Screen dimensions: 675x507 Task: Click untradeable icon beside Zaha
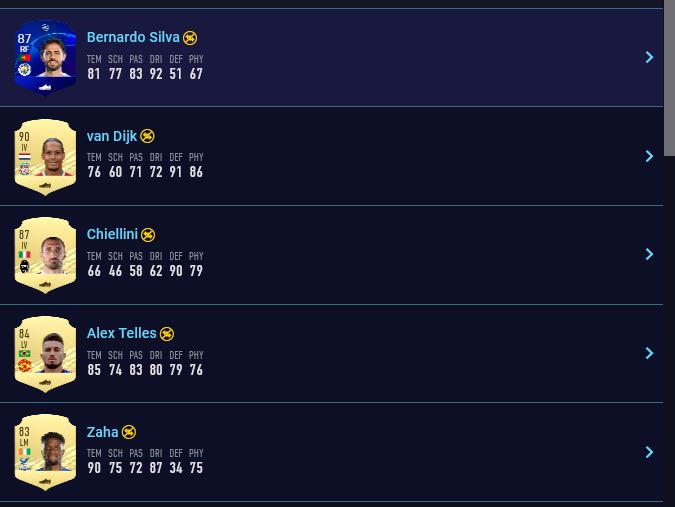[129, 432]
